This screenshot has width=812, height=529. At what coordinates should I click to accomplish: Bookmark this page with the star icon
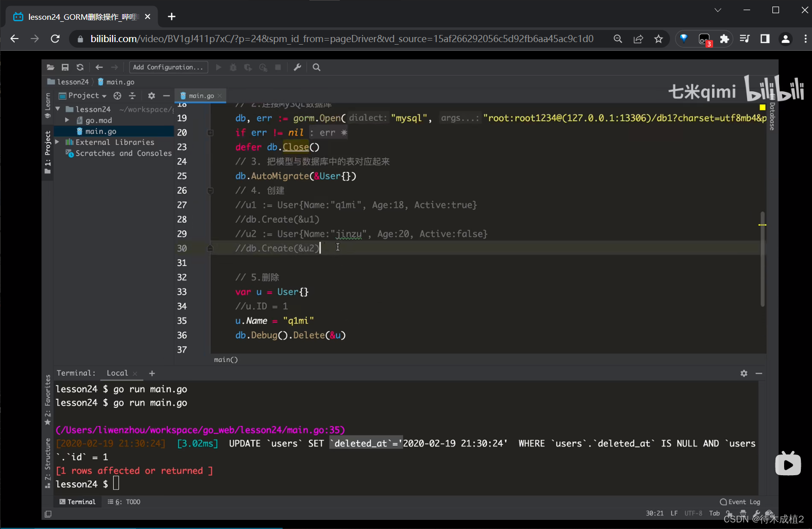tap(658, 39)
